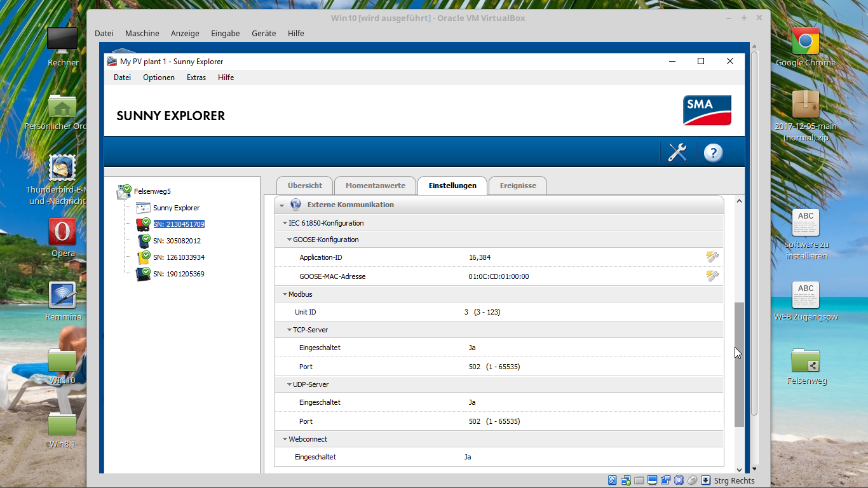Open the WIN10 desktop folder
The width and height of the screenshot is (868, 488).
click(62, 360)
